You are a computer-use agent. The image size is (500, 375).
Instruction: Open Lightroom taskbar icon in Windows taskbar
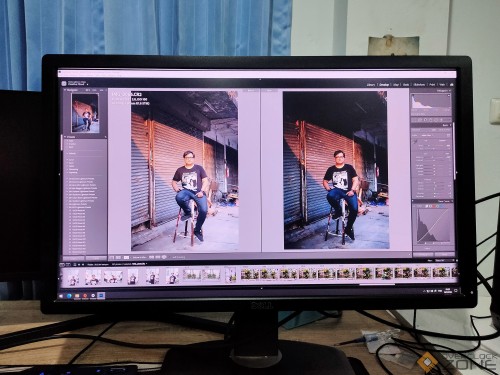[101, 295]
